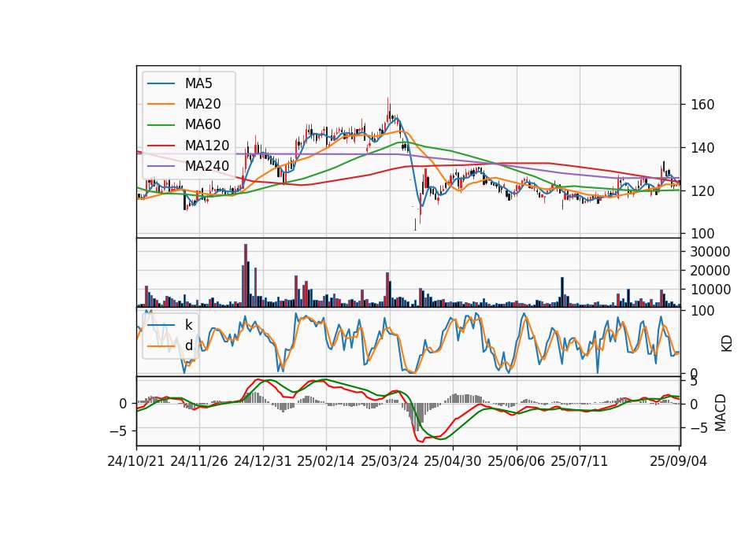Click the 120 price axis label
756x543 pixels.
coord(702,191)
